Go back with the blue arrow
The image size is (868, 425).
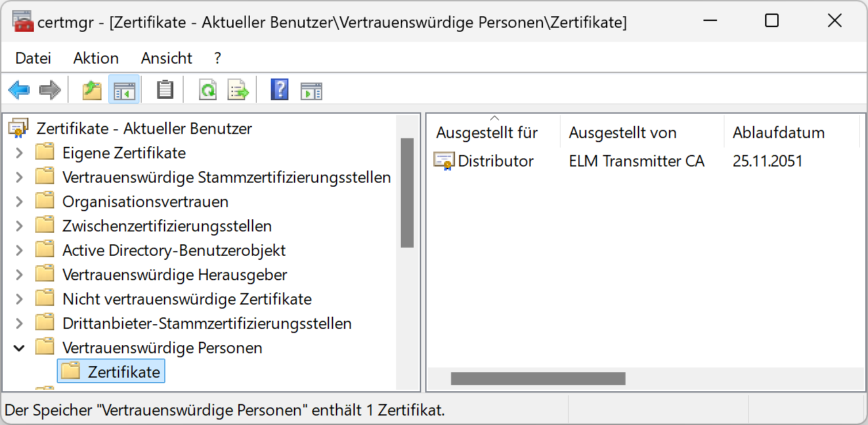[19, 89]
